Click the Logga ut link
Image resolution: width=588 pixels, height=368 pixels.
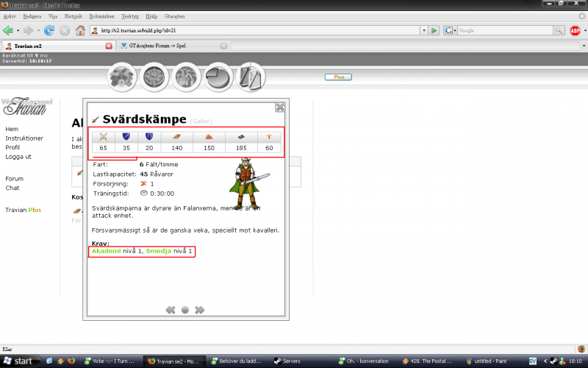[x=18, y=157]
